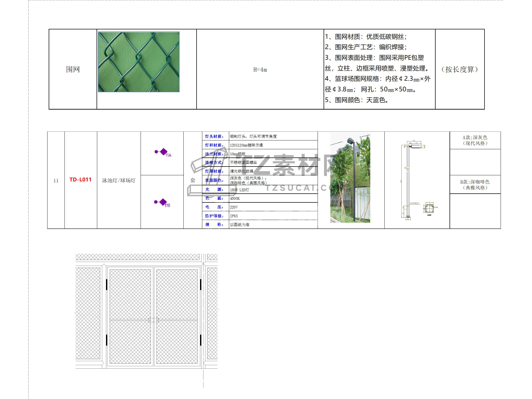
Task: Click the IP65 protection rating value
Action: pos(234,216)
